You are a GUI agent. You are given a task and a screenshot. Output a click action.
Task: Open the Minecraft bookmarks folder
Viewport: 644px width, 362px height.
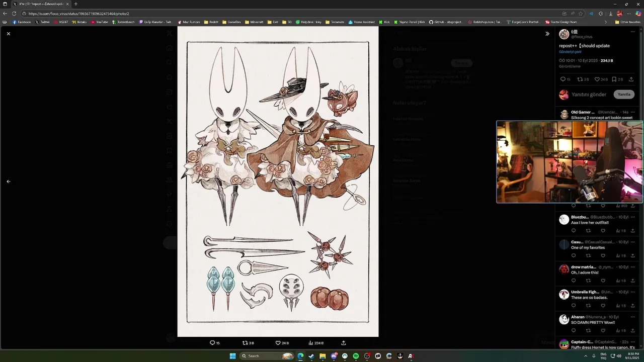(x=254, y=22)
